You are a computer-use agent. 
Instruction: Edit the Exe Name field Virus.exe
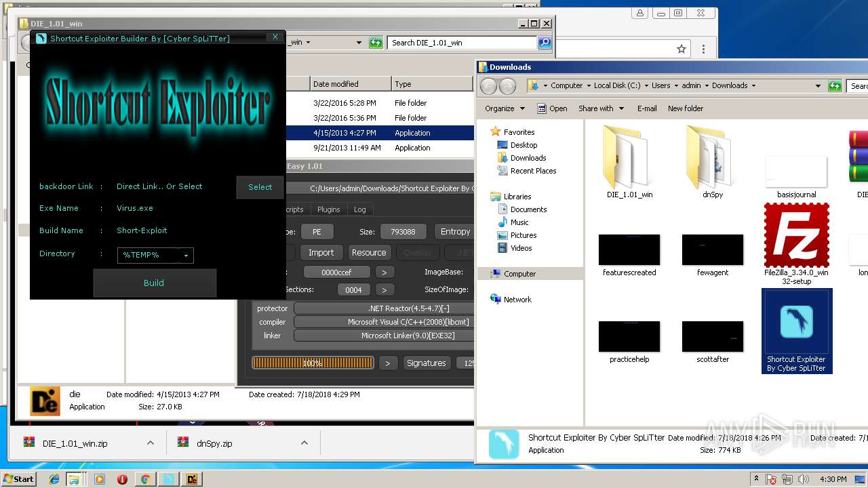click(135, 208)
